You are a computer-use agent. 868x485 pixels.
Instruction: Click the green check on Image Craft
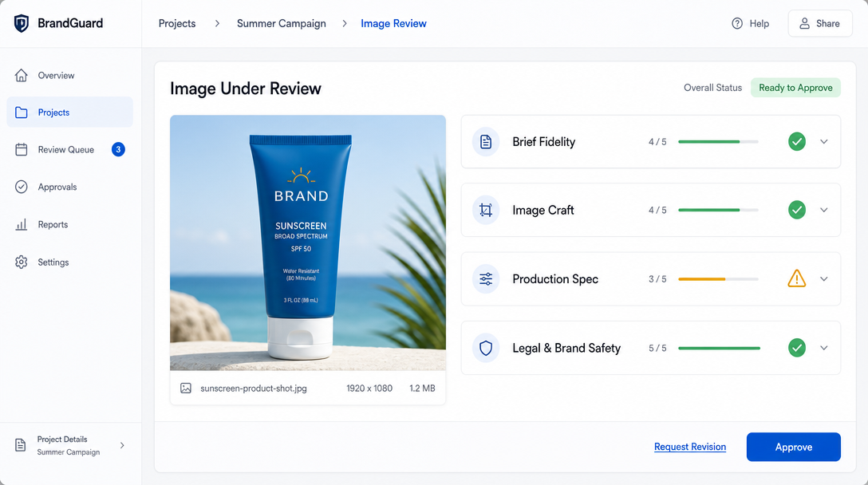tap(796, 210)
